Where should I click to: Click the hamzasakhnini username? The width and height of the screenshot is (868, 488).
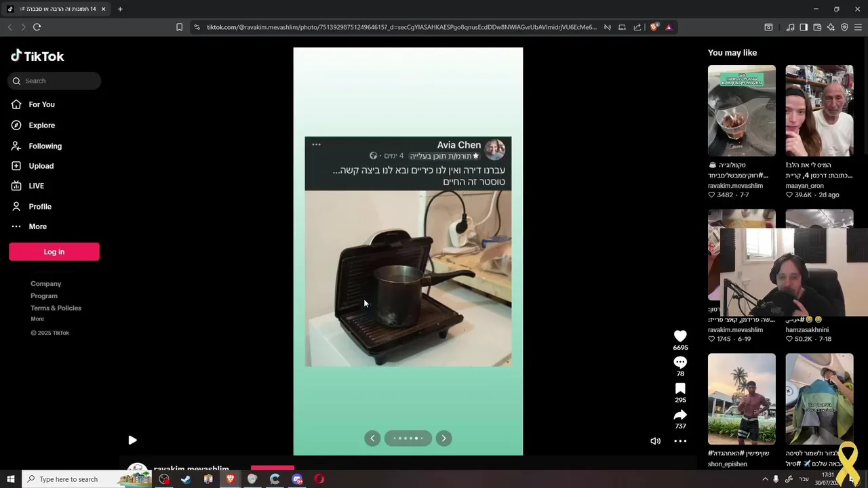(808, 330)
